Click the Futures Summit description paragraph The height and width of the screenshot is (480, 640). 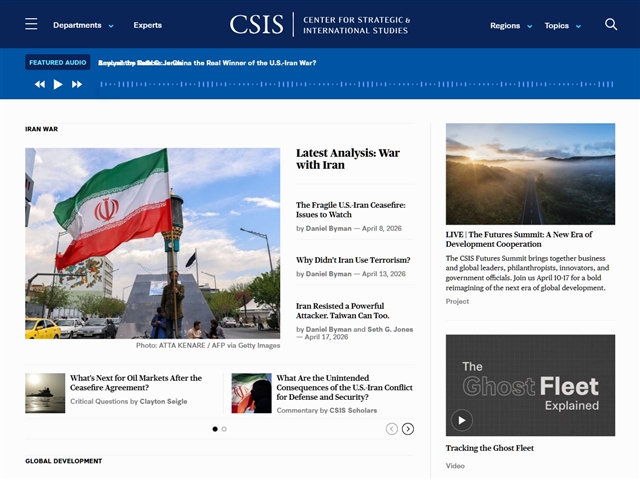527,273
